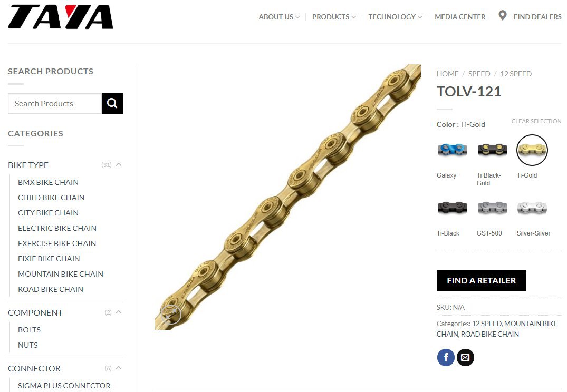This screenshot has width=567, height=392.
Task: Click the Find a Retailer button
Action: (x=482, y=280)
